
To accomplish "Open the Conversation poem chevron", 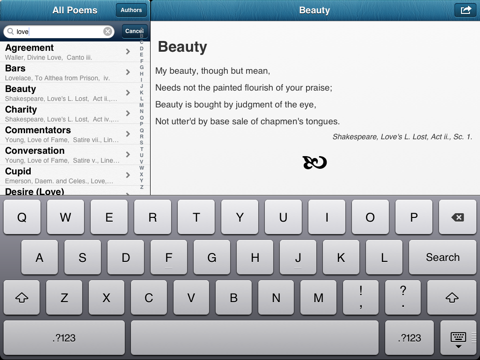I will point(128,154).
